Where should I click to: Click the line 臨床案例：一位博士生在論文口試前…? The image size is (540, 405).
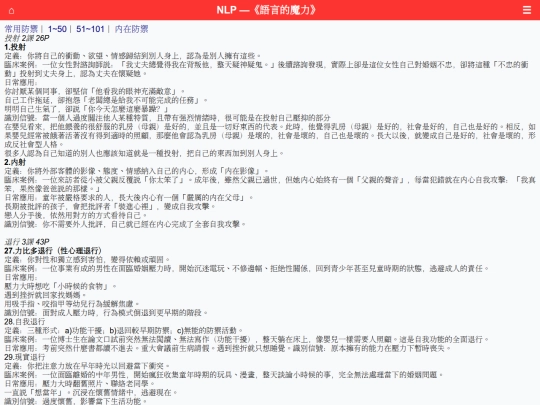(246, 339)
